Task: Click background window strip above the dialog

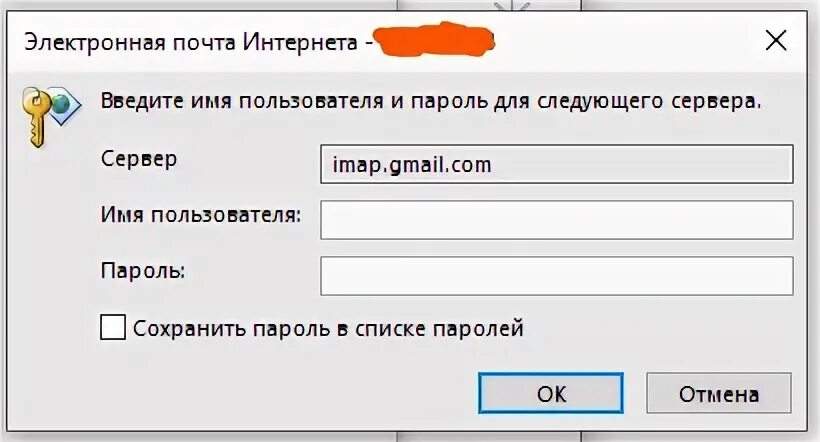Action: (x=489, y=5)
